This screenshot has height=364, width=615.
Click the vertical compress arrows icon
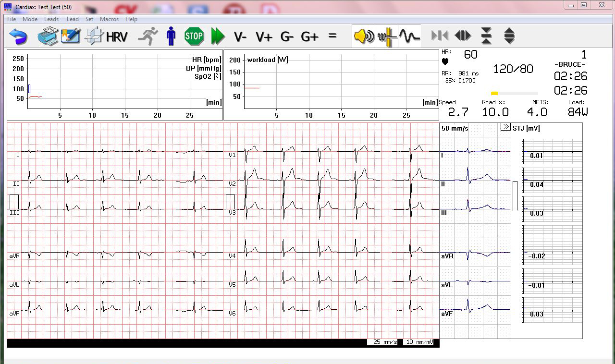pos(486,36)
